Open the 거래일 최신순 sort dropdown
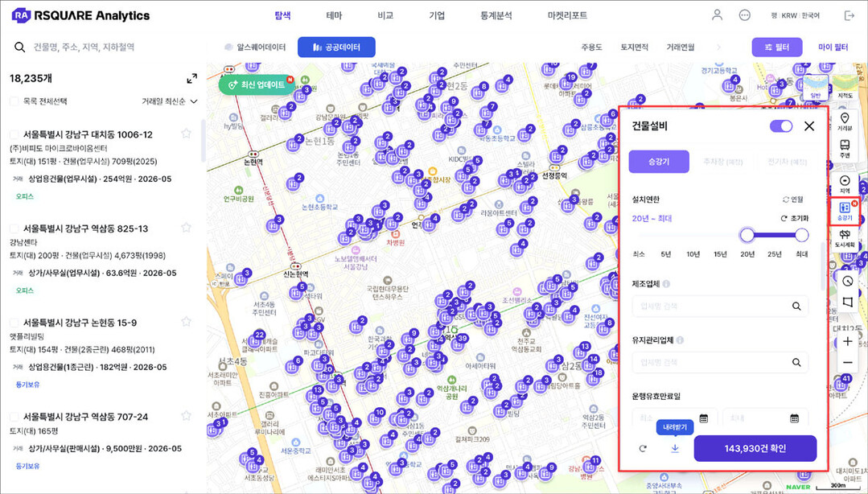Screen dimensions: 868x494 (x=170, y=101)
